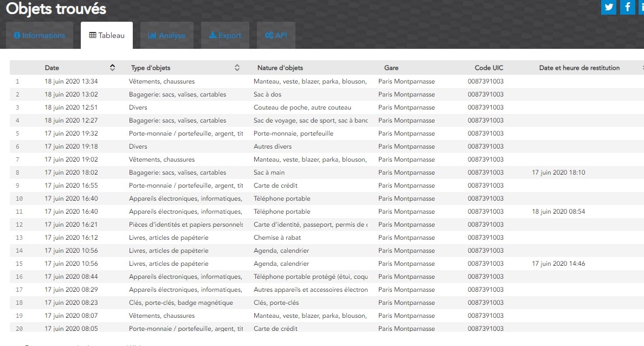Switch to the Tableau tab
The width and height of the screenshot is (644, 346).
(x=107, y=36)
